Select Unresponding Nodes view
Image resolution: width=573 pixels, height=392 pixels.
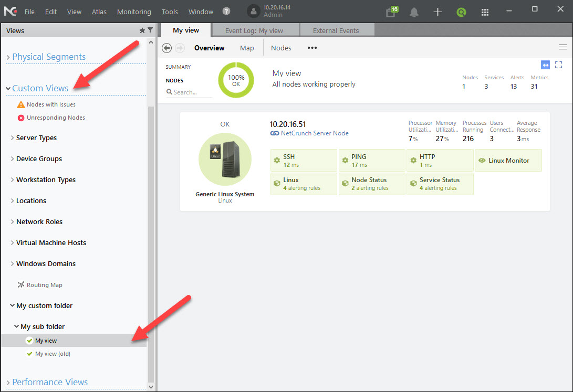point(56,118)
